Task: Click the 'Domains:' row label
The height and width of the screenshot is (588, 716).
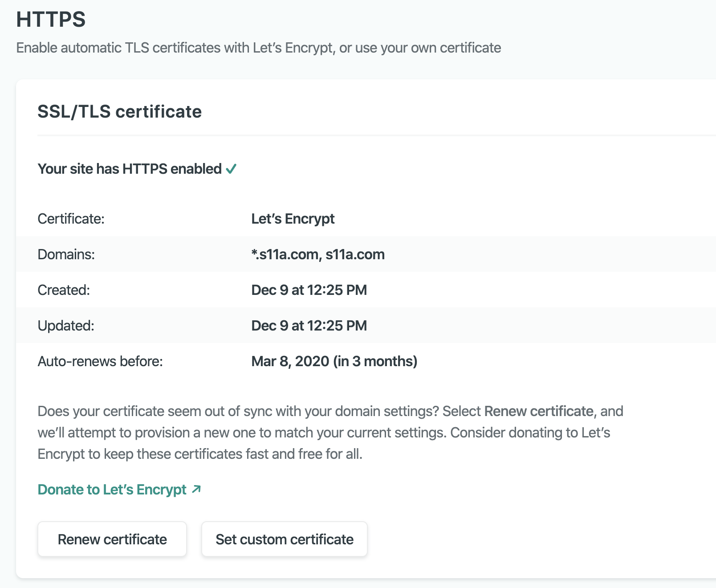Action: pos(66,254)
